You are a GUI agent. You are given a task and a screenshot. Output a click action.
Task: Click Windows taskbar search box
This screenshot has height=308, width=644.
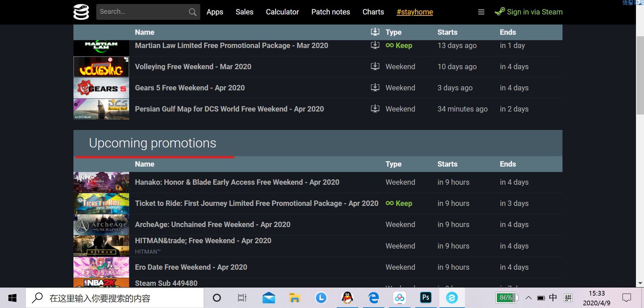(x=115, y=298)
